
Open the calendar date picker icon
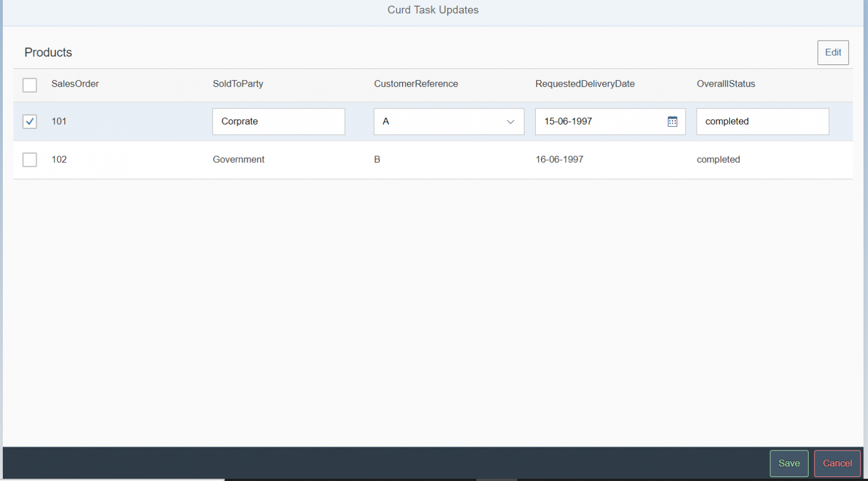coord(672,121)
